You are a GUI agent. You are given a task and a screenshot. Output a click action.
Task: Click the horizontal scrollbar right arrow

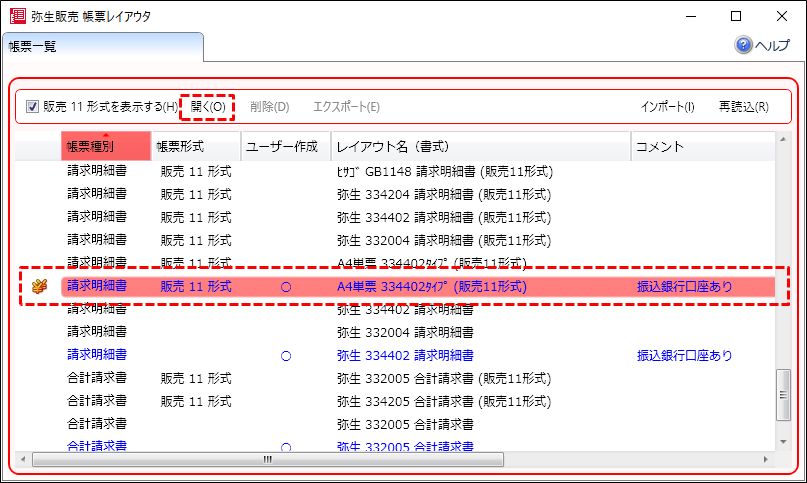tap(765, 459)
